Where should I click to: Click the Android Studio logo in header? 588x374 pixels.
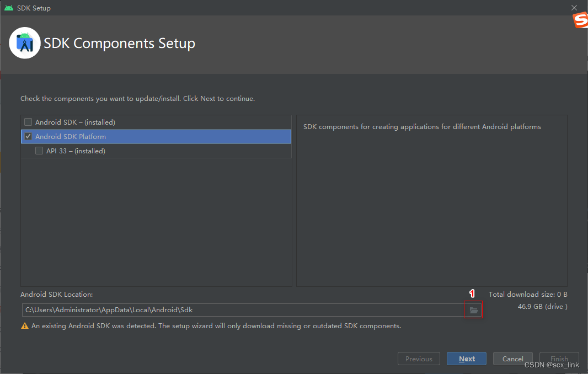(25, 43)
